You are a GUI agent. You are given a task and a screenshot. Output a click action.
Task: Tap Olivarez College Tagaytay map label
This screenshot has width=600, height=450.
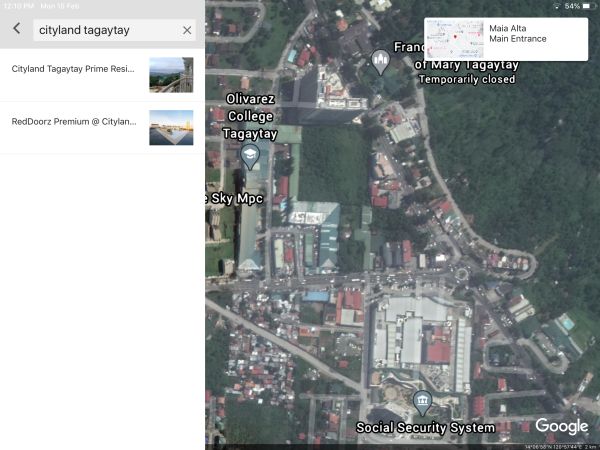[x=250, y=116]
